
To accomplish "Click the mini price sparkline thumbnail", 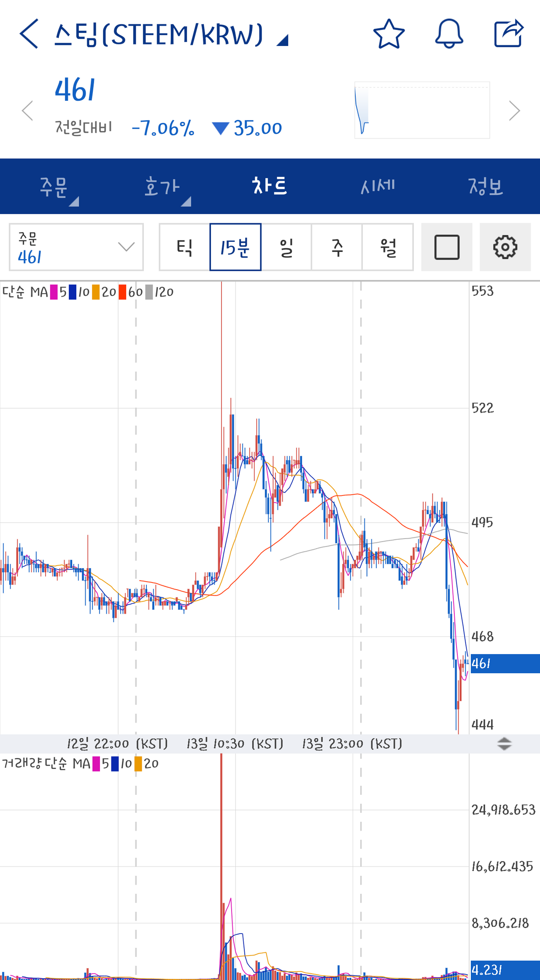I will tap(422, 110).
